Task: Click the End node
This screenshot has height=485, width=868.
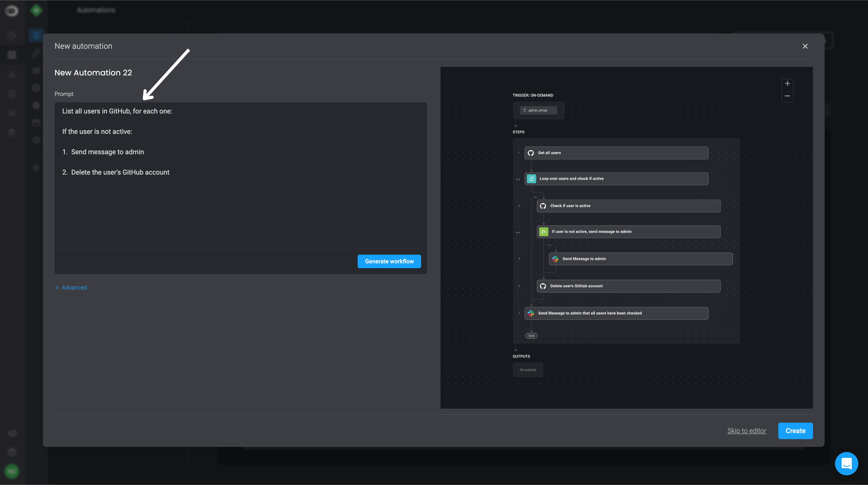Action: point(531,336)
